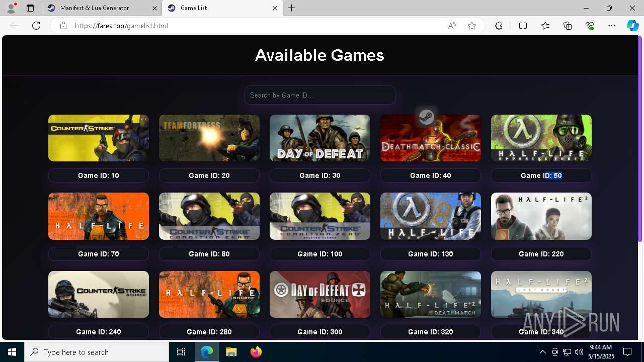Open Windows Start menu
Viewport: 644px width, 362px height.
(12, 352)
